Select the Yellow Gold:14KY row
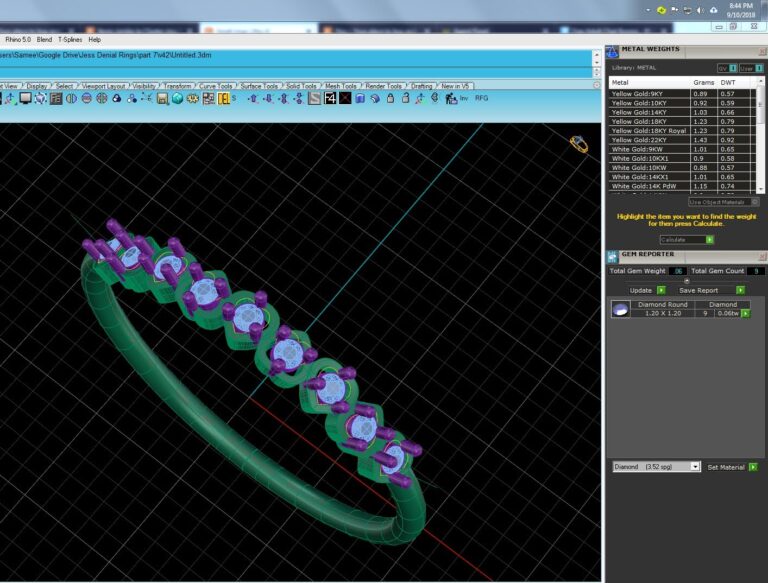The height and width of the screenshot is (583, 768). [682, 112]
